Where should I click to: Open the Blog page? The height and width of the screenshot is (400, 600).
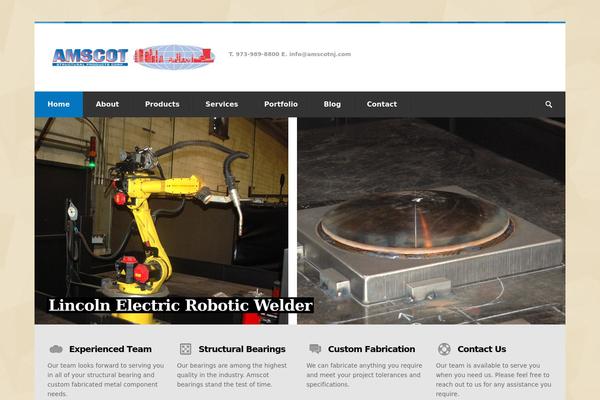click(332, 104)
